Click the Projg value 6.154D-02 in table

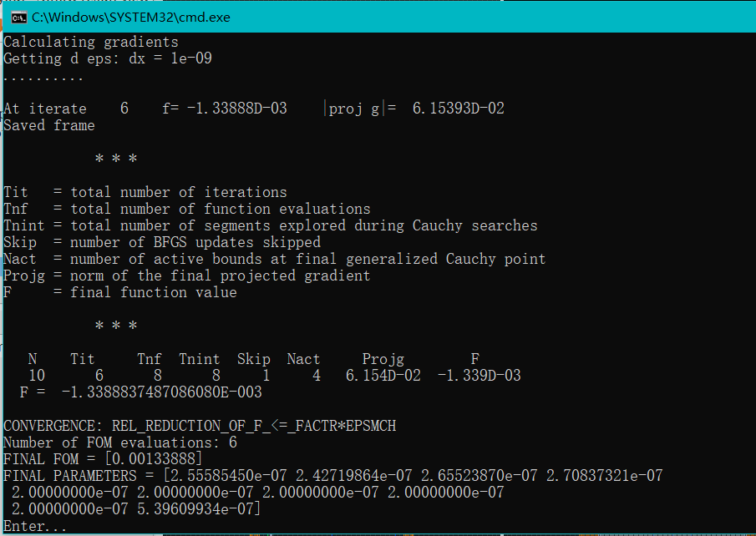coord(383,376)
